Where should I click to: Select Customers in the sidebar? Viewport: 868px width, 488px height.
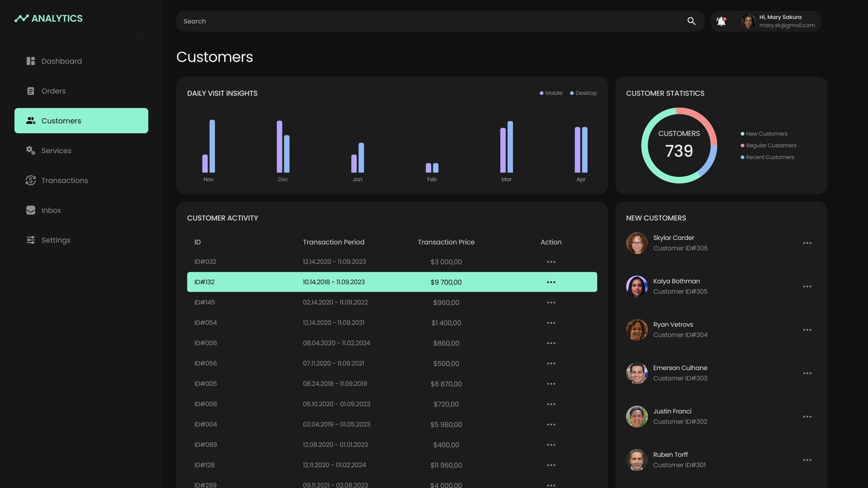(81, 121)
